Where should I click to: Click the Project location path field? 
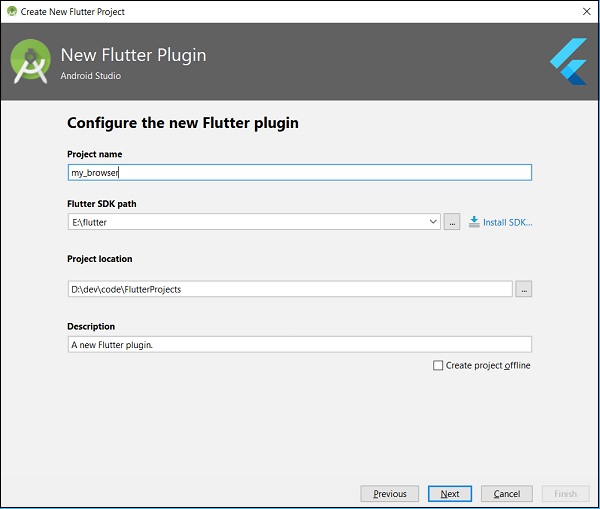click(x=289, y=289)
